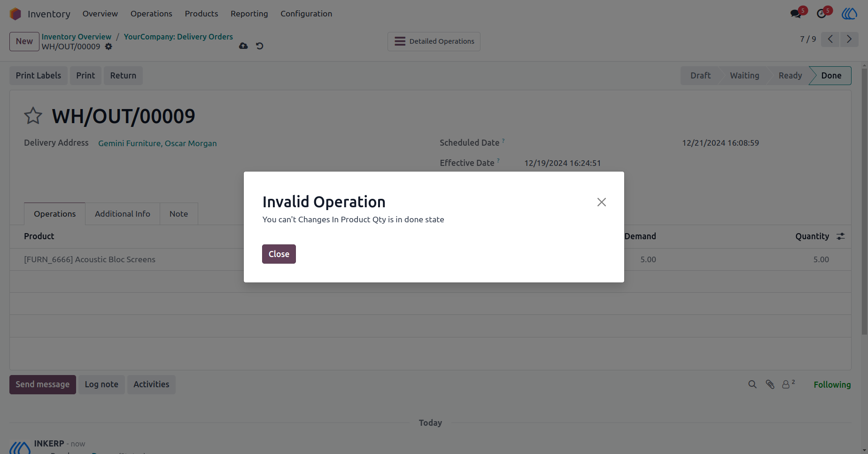The width and height of the screenshot is (868, 454).
Task: Follow YourCompany: Delivery Orders breadcrumb
Action: coord(178,37)
